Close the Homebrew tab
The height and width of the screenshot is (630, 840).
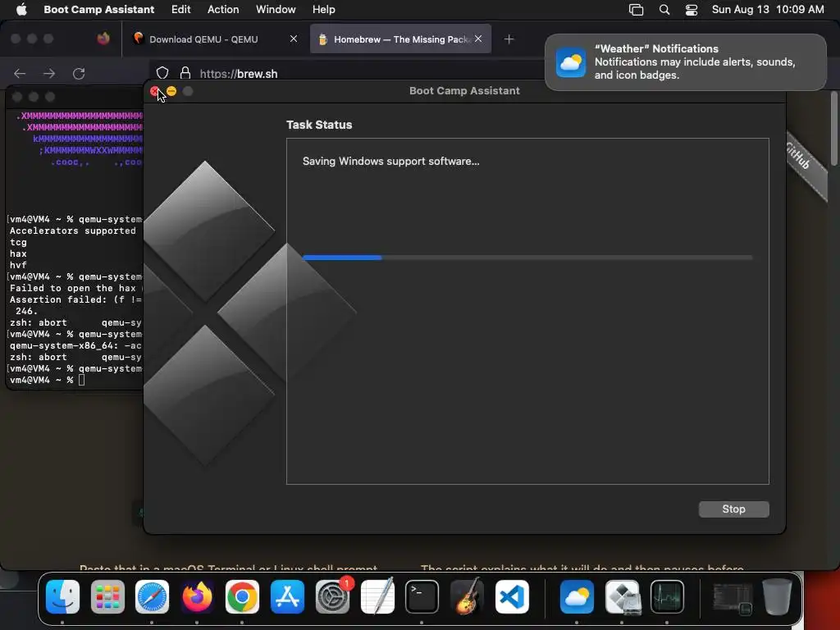coord(478,39)
